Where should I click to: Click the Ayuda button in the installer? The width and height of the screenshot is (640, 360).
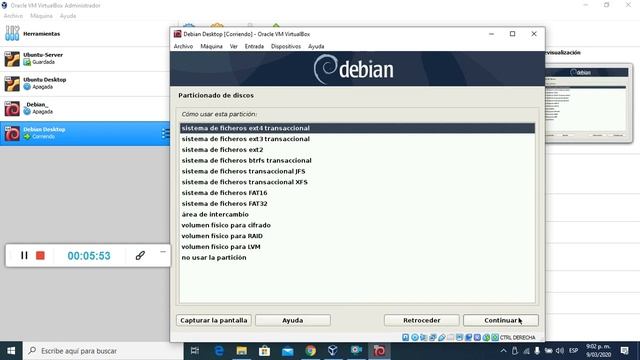[x=293, y=320]
